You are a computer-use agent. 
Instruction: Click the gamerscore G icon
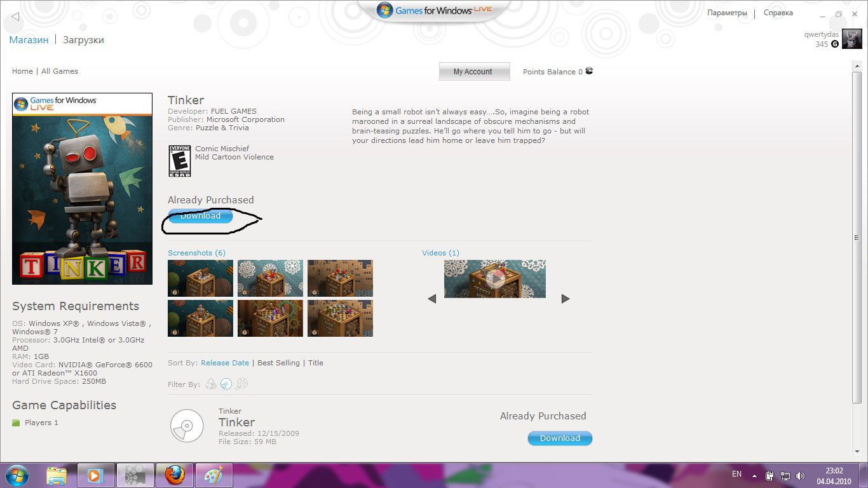tap(835, 44)
